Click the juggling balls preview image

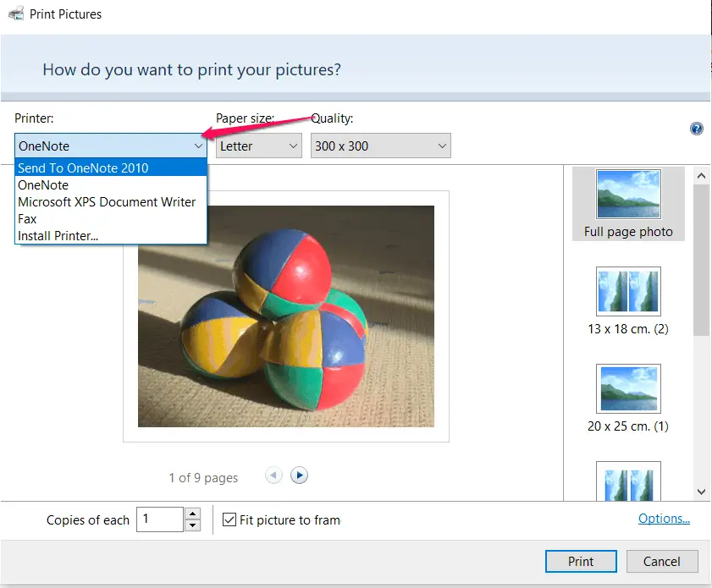pyautogui.click(x=286, y=316)
